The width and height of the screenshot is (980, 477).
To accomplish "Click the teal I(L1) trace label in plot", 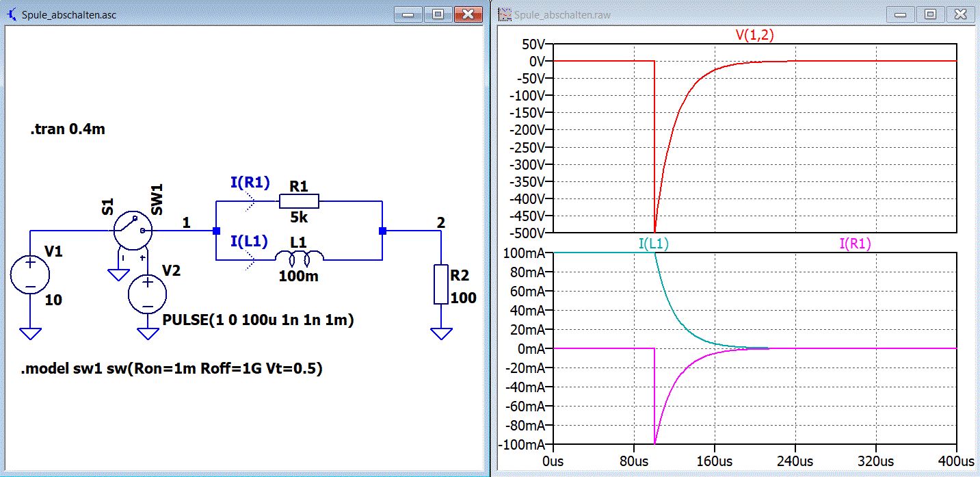I will click(654, 244).
